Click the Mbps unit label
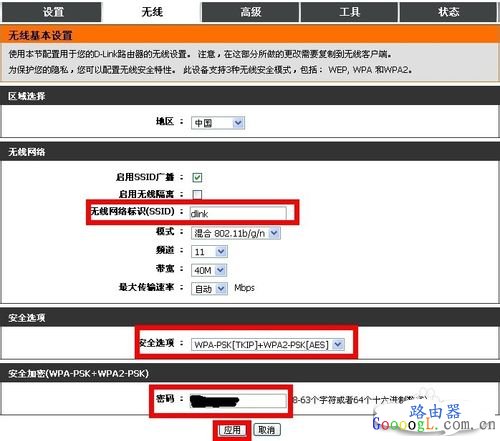 [244, 288]
